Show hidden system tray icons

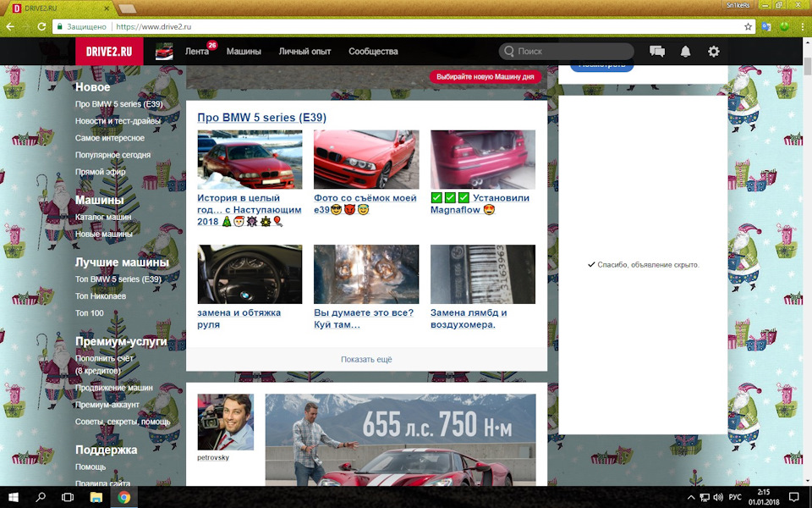(691, 498)
